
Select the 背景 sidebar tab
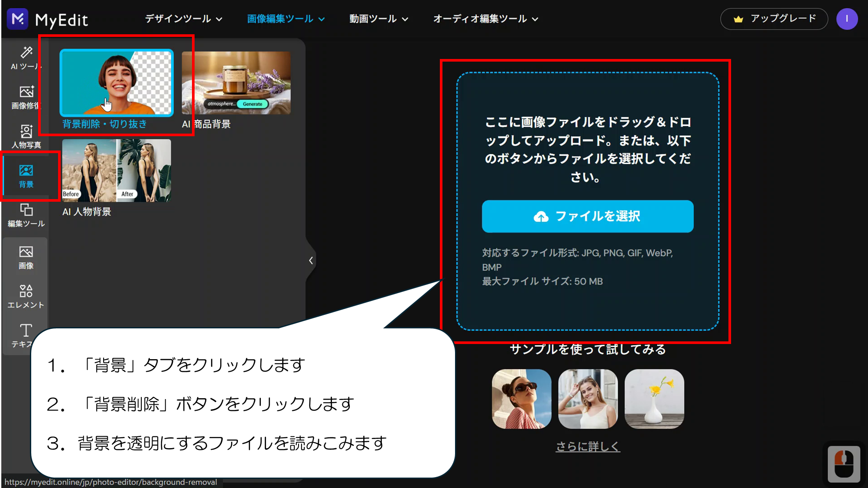point(26,176)
